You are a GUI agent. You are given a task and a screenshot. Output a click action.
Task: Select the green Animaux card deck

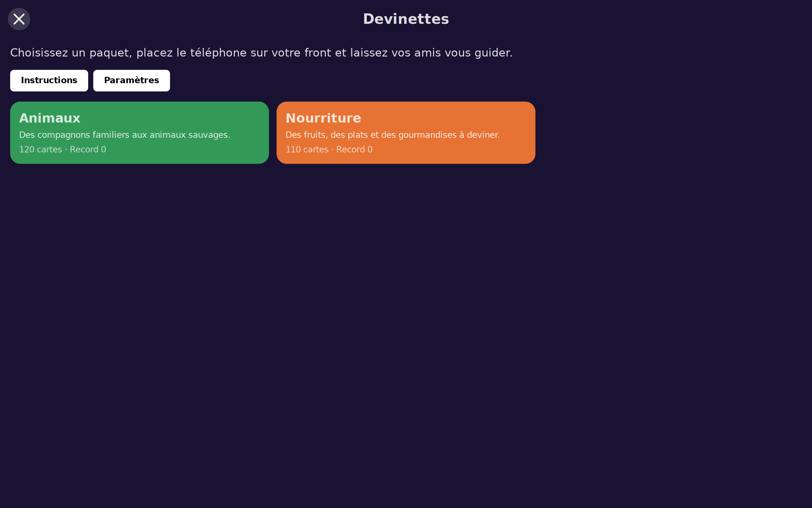[139, 133]
